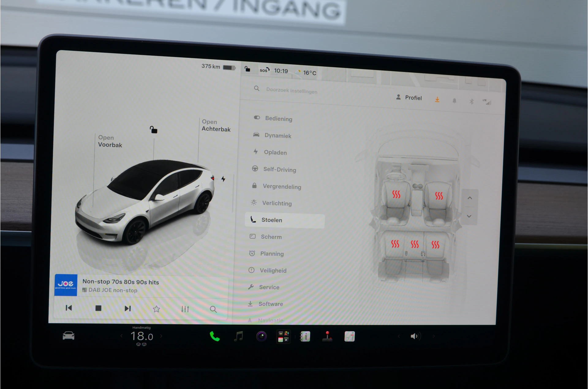The width and height of the screenshot is (588, 389).
Task: Open the arcade joystick app
Action: coord(327,336)
